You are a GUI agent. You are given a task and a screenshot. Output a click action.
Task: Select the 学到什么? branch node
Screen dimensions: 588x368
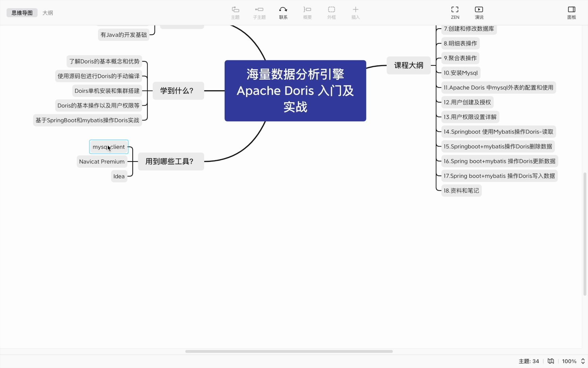178,91
